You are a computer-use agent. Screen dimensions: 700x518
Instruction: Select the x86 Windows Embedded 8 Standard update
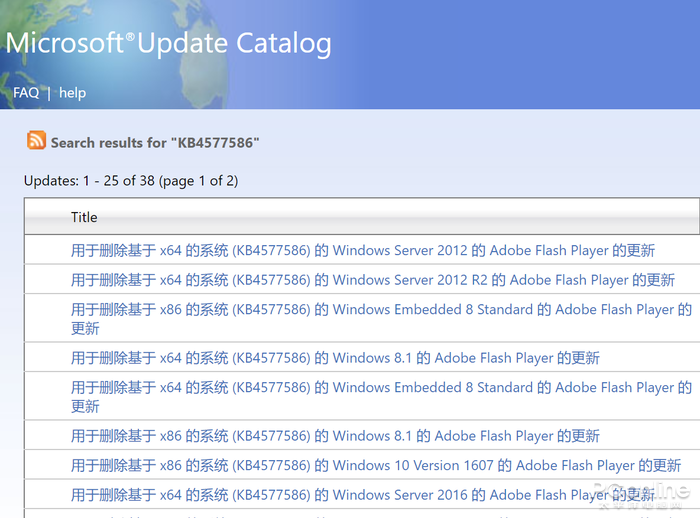tap(381, 310)
